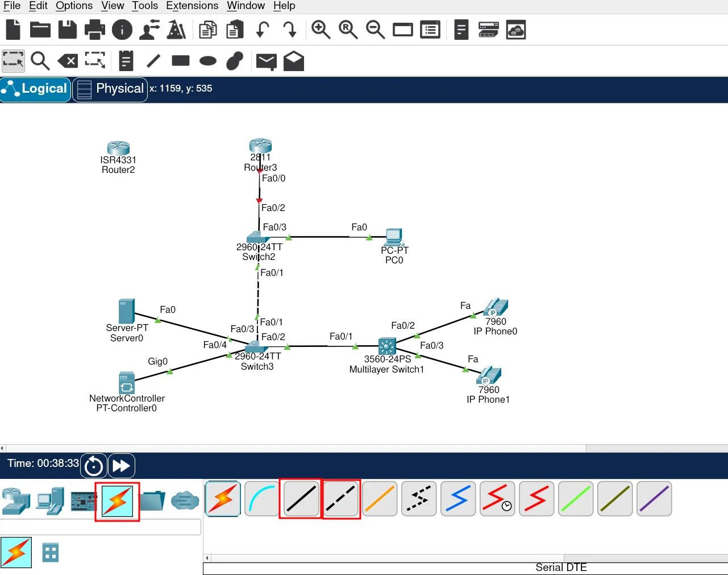
Task: Click the workspace horizontal scrollbar
Action: pyautogui.click(x=296, y=448)
